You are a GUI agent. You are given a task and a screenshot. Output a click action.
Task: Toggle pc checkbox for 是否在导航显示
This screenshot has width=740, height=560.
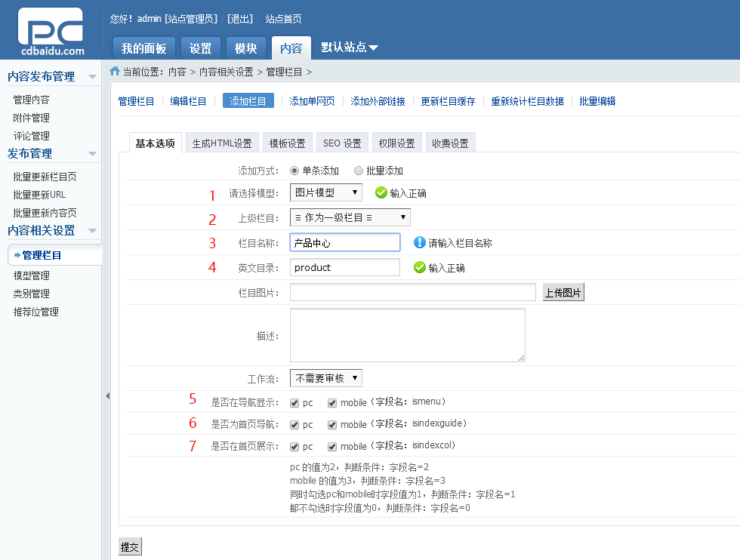[x=294, y=403]
